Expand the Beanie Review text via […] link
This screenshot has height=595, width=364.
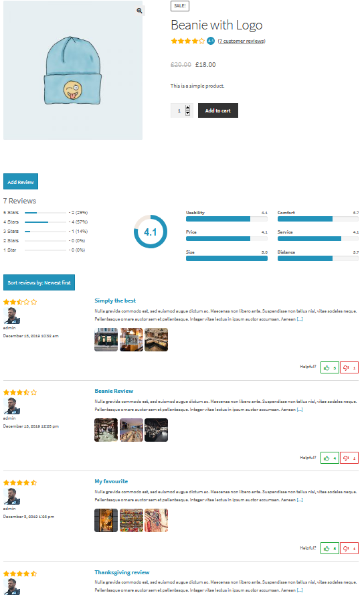pos(300,410)
